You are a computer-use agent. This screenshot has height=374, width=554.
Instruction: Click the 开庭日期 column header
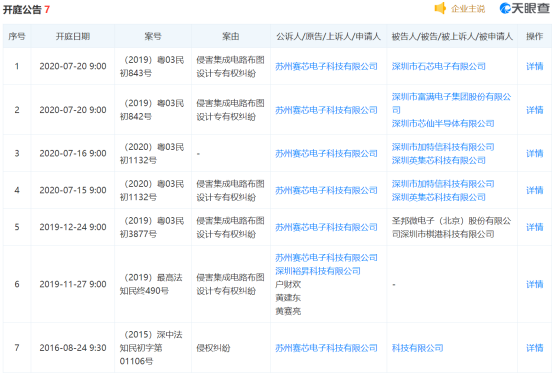point(73,36)
